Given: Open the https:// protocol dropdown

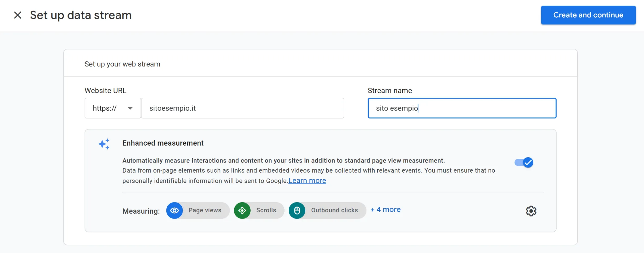Looking at the screenshot, I should [112, 108].
